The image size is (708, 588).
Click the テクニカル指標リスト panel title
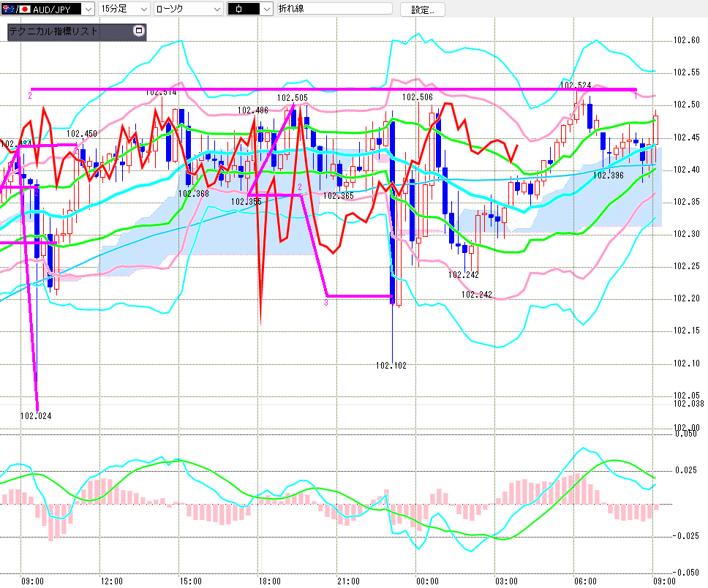(x=53, y=31)
